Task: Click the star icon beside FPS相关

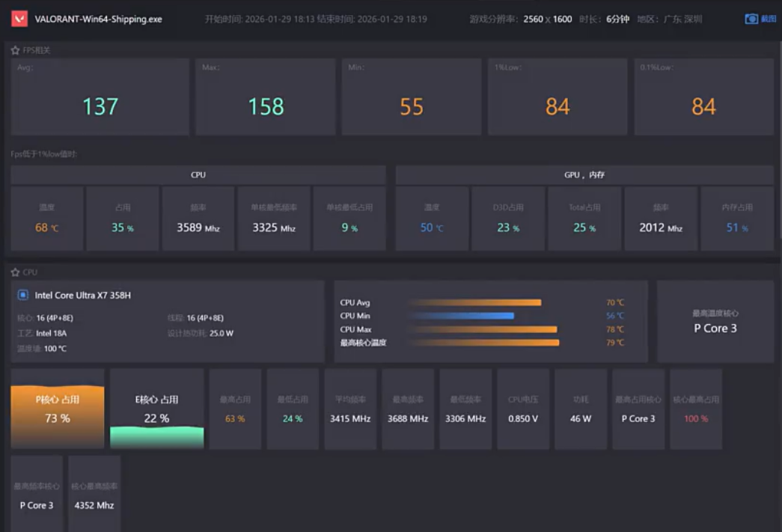Action: point(15,50)
